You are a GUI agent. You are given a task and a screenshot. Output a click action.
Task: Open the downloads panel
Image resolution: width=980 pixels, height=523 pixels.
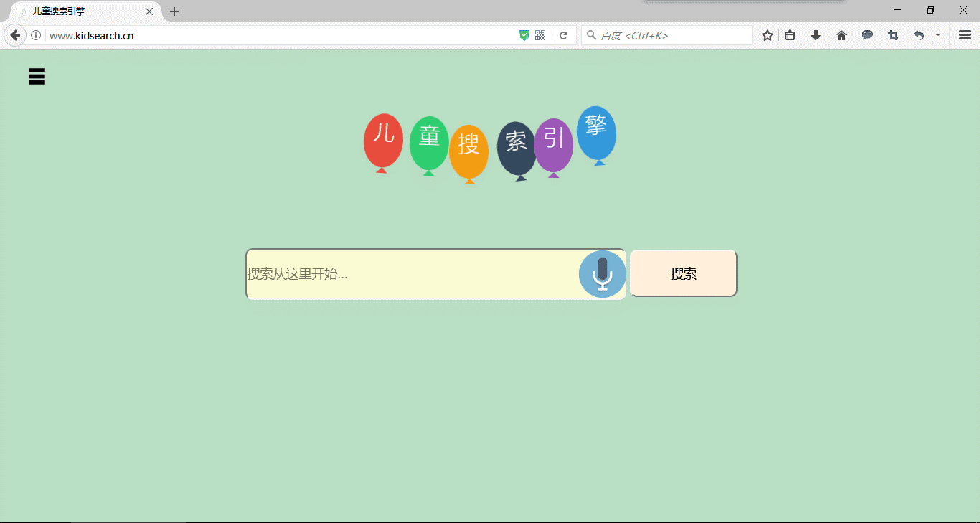click(x=816, y=34)
